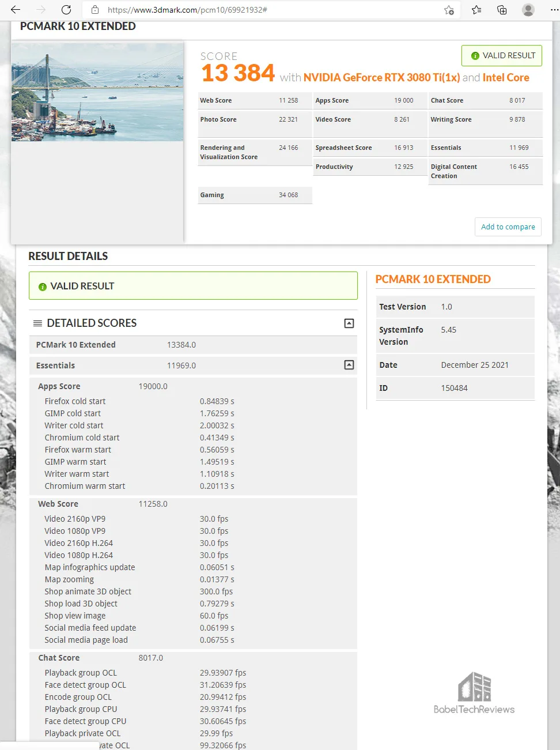
Task: Click the SystemInfo Version 5.45 row
Action: click(455, 336)
